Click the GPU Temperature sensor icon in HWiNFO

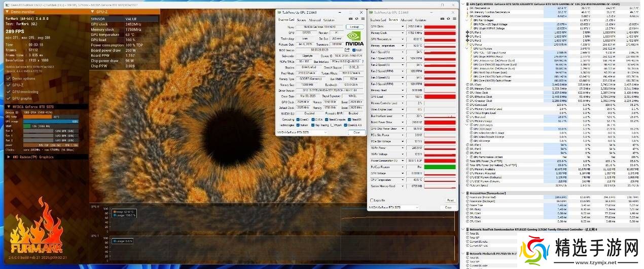[x=468, y=9]
